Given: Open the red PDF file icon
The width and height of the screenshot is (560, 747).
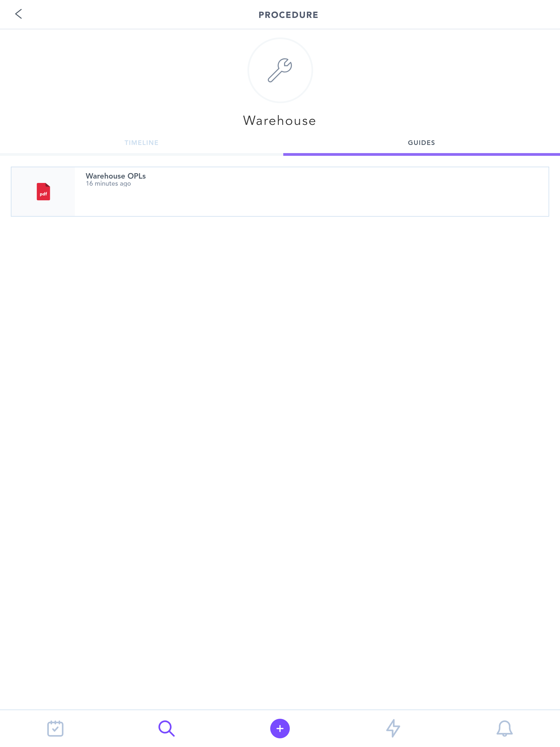Looking at the screenshot, I should 43,191.
